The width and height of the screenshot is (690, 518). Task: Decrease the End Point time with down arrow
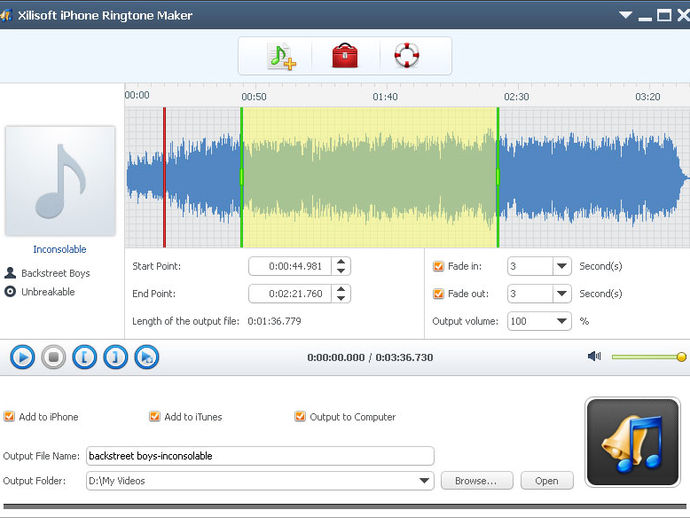(341, 298)
